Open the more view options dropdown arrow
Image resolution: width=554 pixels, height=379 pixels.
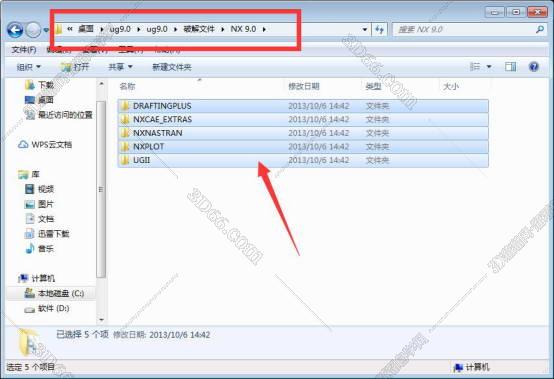(489, 66)
